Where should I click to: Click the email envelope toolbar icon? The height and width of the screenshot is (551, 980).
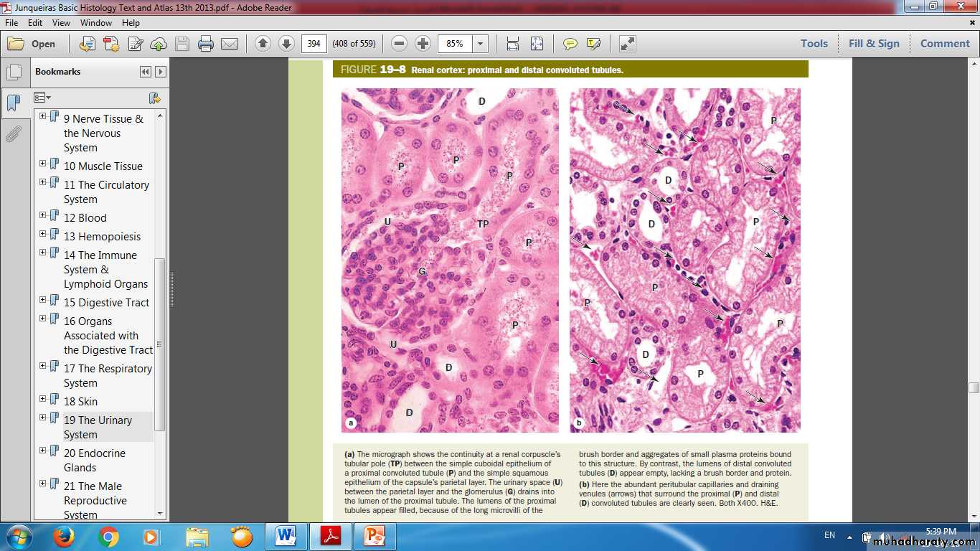point(230,44)
